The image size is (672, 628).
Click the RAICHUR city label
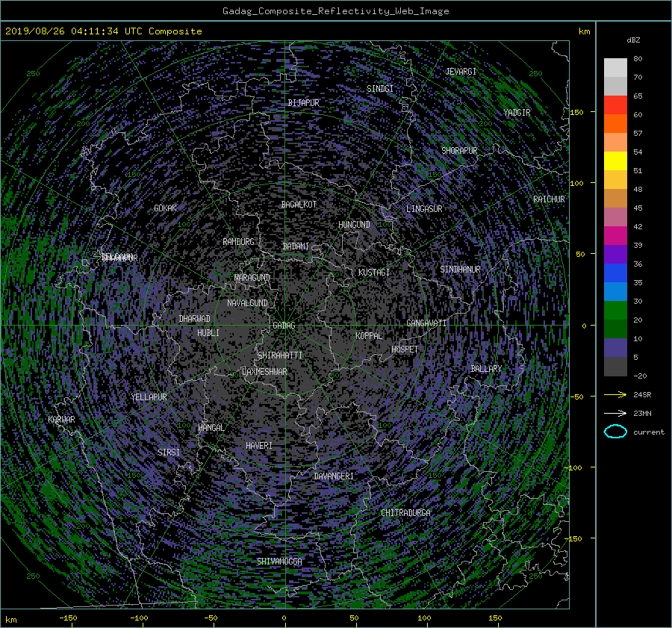pyautogui.click(x=549, y=199)
